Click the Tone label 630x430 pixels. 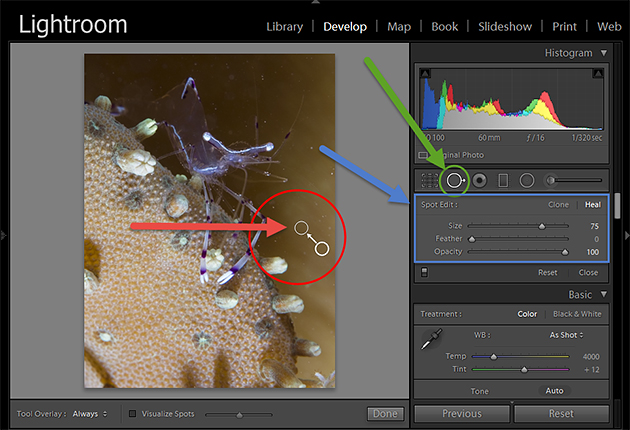479,391
